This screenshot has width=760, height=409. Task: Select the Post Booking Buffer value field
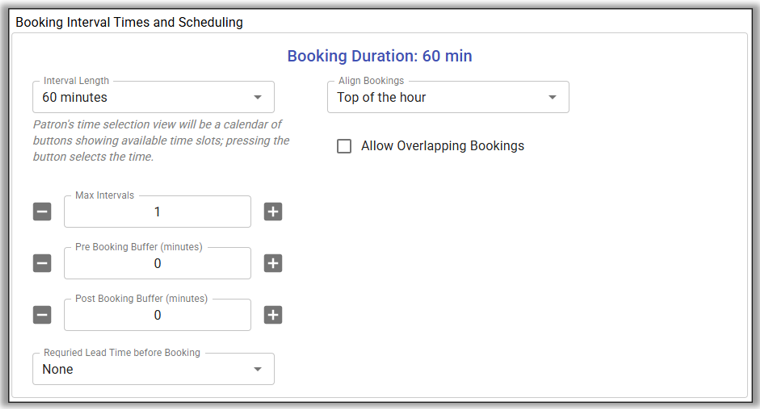[157, 315]
